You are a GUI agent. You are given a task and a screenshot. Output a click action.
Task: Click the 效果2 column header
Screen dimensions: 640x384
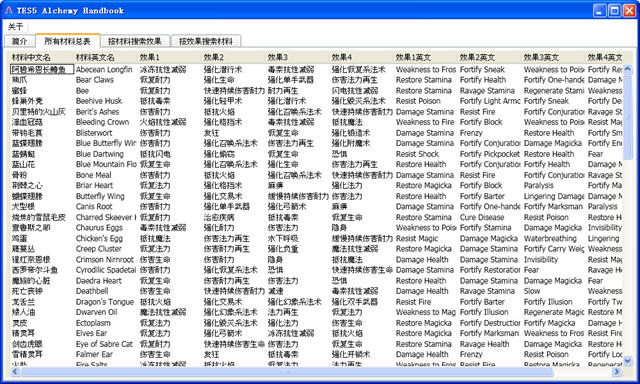point(233,58)
